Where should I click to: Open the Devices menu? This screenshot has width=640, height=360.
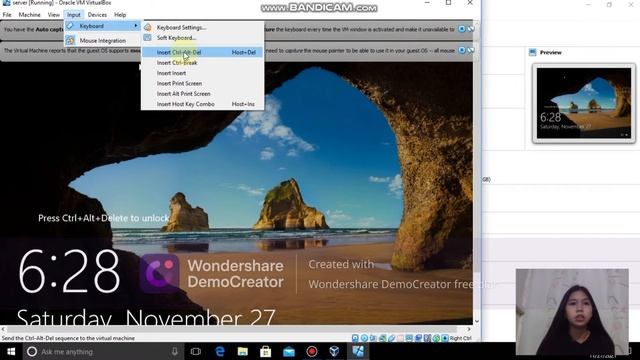[x=97, y=15]
